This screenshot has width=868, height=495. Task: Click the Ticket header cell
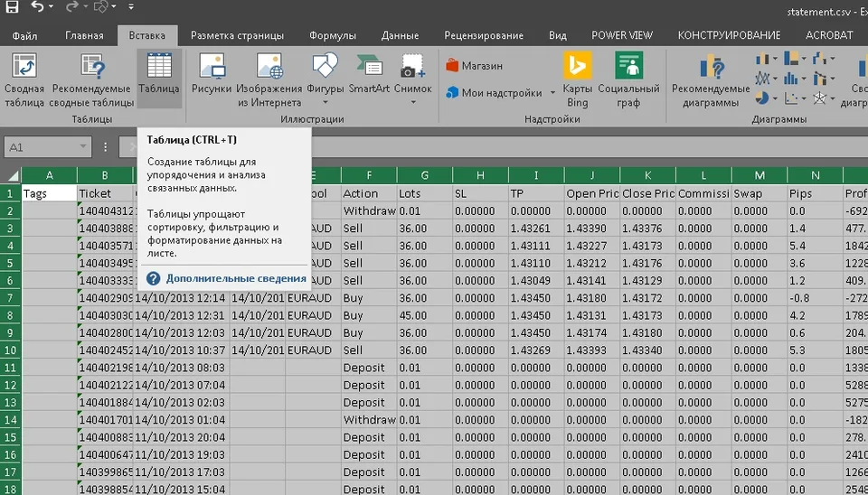[105, 193]
